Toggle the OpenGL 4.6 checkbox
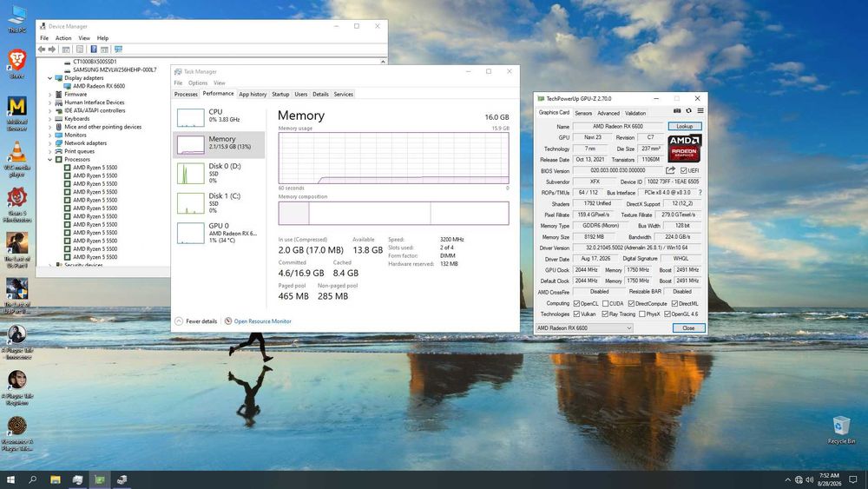The image size is (868, 489). [x=667, y=314]
